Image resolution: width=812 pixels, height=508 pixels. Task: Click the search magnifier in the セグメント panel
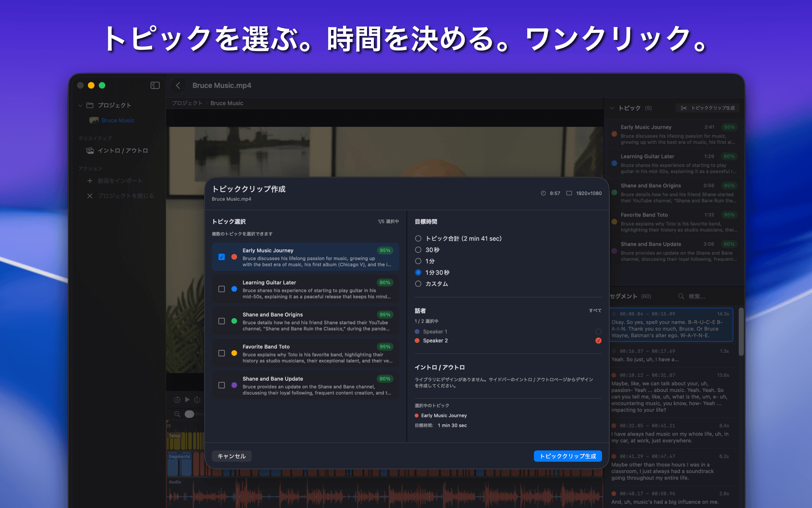(x=681, y=296)
